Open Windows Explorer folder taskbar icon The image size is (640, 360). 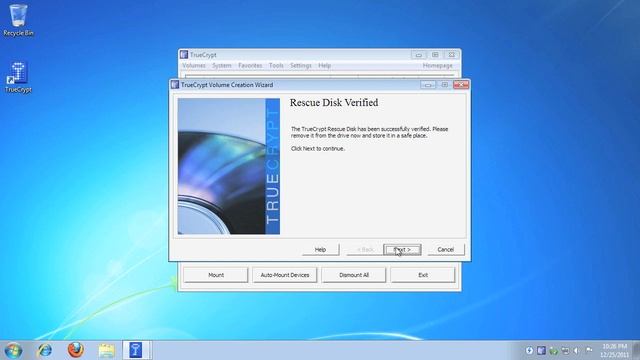[107, 351]
